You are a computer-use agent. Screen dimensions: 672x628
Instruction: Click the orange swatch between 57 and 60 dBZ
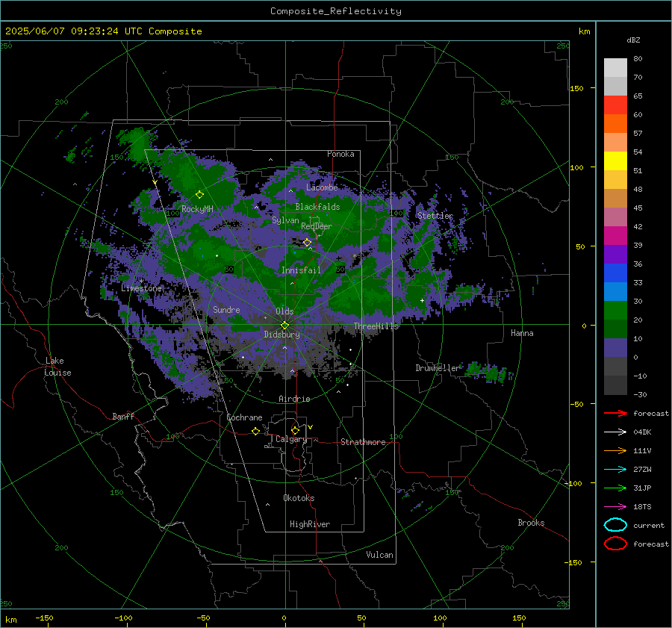(615, 124)
